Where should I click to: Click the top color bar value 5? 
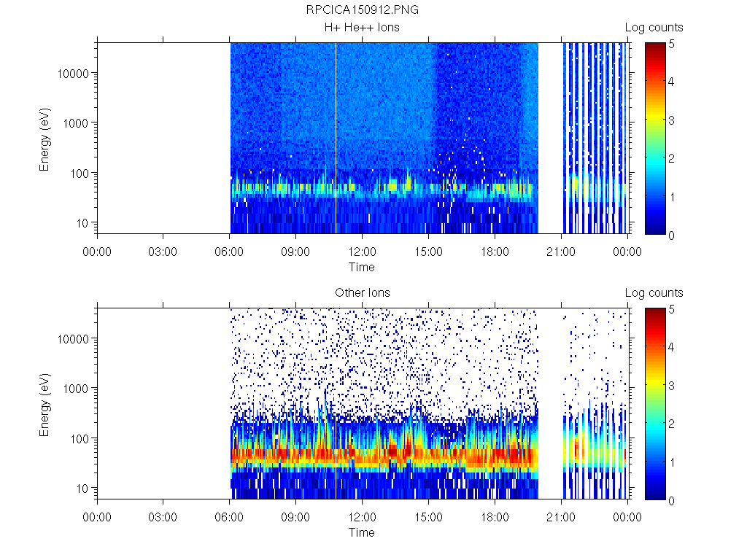tap(671, 44)
